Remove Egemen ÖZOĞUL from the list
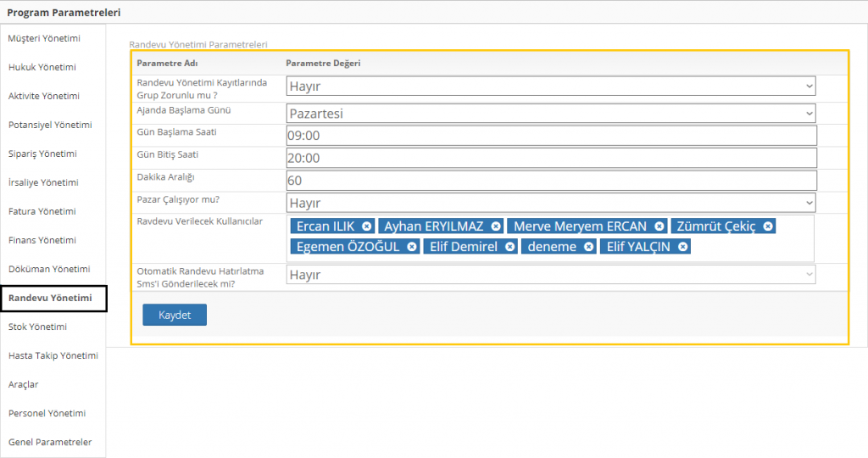 tap(412, 247)
